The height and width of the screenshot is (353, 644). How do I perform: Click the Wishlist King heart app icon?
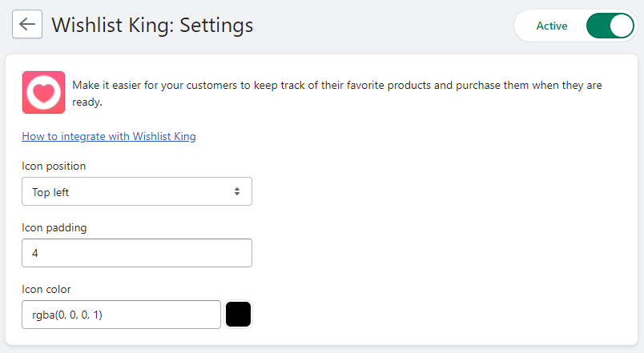point(43,92)
